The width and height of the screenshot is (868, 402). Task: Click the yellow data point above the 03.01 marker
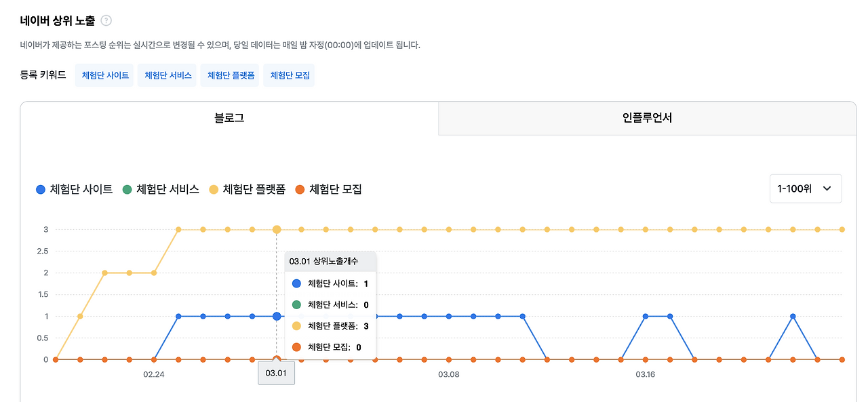(276, 229)
